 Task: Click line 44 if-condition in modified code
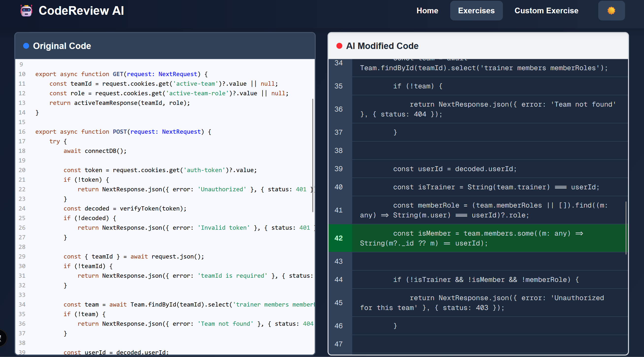pos(485,279)
